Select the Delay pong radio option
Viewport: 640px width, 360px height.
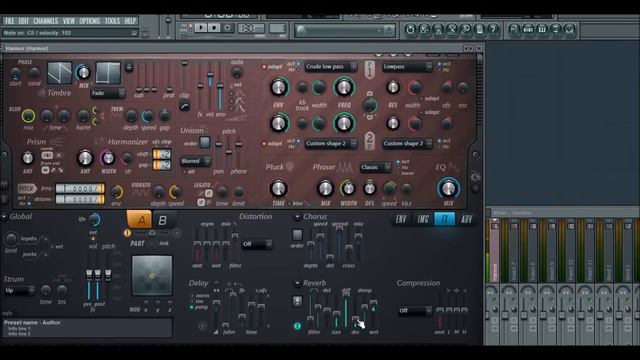tap(191, 307)
